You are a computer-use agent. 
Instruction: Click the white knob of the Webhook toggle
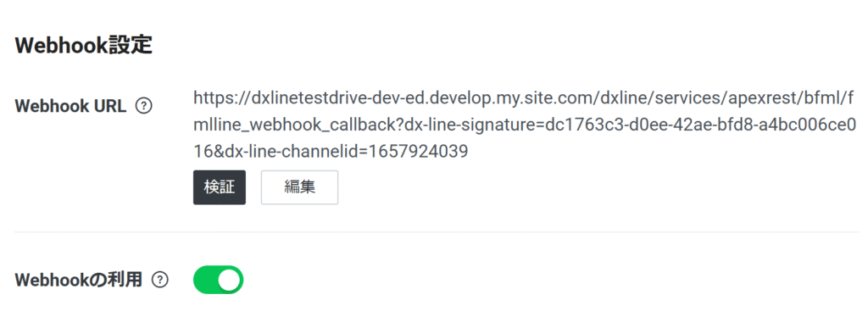pos(230,280)
